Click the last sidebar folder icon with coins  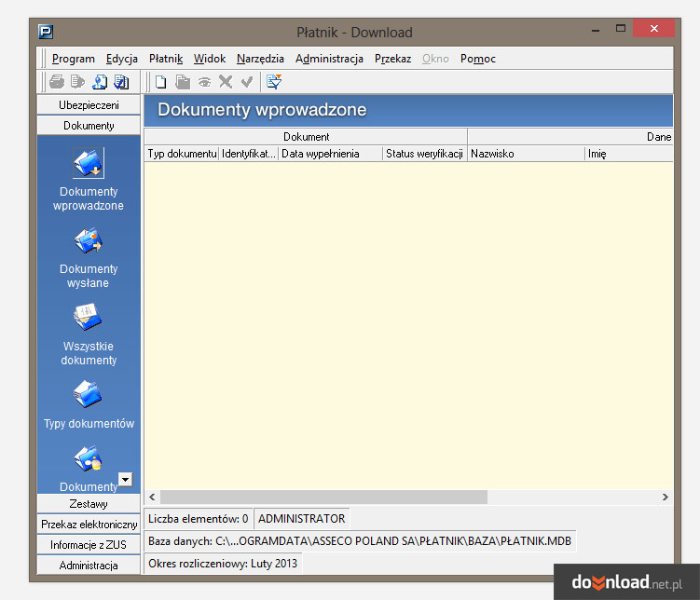pos(88,459)
